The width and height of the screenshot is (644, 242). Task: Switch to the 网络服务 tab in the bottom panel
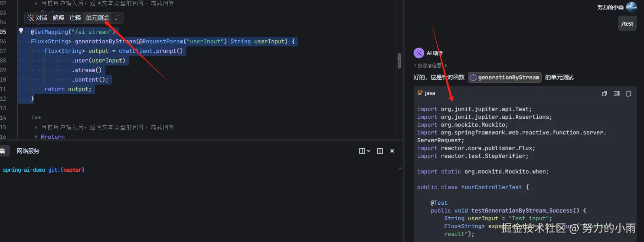tap(28, 151)
